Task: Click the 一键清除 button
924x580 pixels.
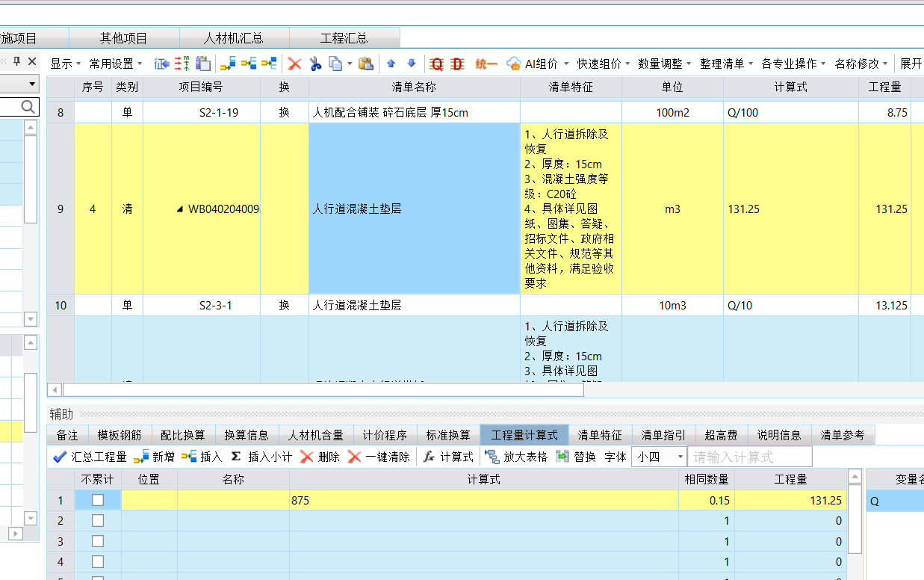Action: pos(379,457)
